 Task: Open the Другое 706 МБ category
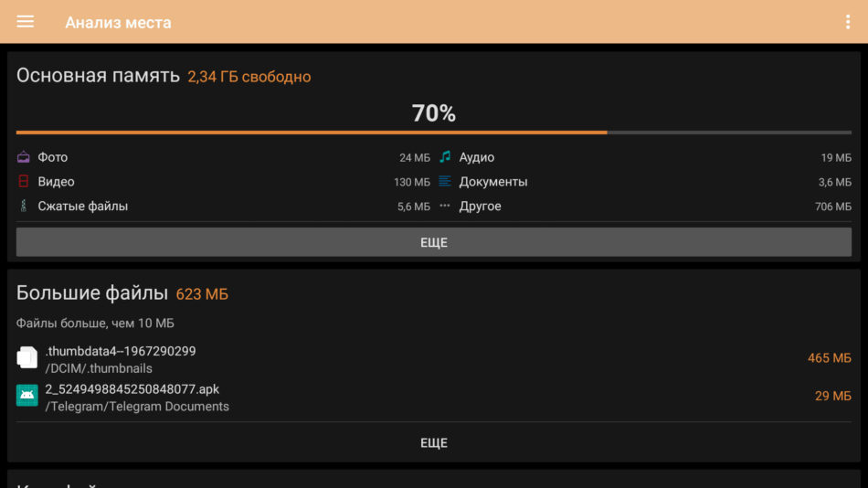click(645, 206)
